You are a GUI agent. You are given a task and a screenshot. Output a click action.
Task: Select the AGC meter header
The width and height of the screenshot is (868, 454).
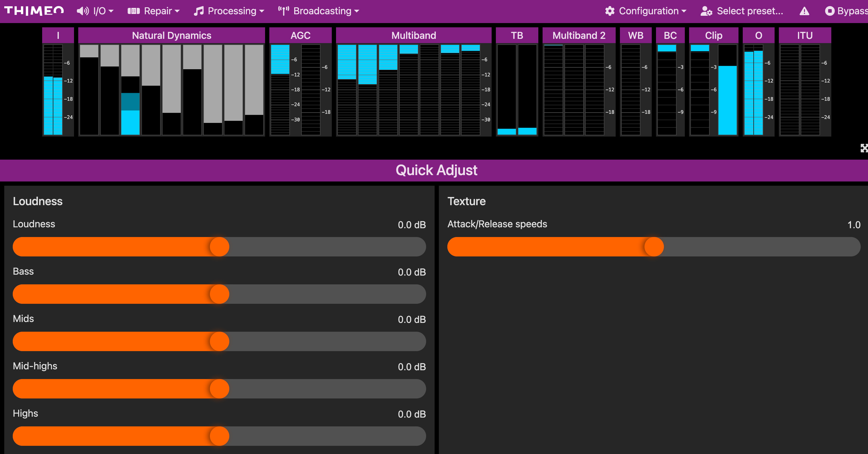[x=300, y=36]
